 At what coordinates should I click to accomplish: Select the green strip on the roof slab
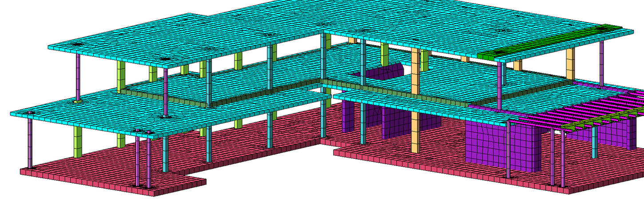coord(550,42)
